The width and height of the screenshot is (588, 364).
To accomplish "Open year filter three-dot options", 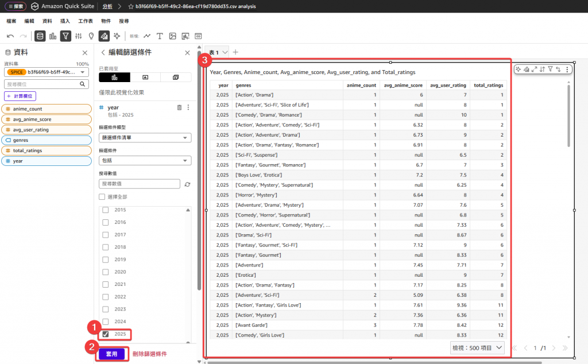I will (188, 107).
